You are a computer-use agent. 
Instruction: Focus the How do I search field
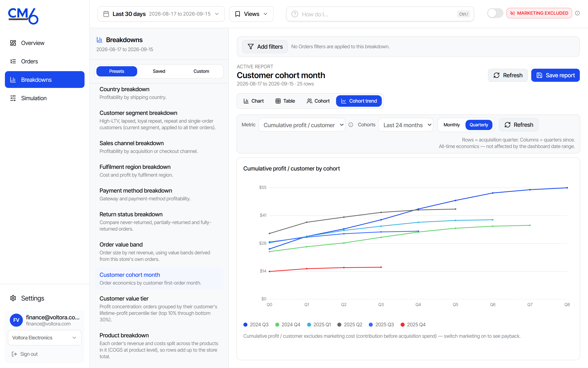380,14
